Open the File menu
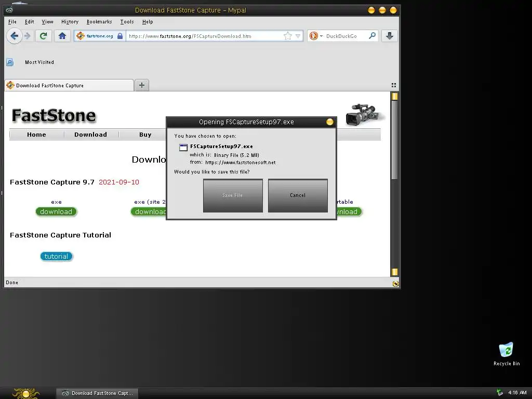The height and width of the screenshot is (399, 532). (12, 22)
